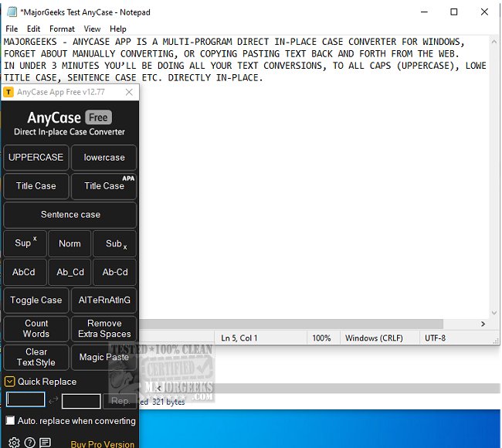Click 'Direct In-place Case Converter' subtitle
Image resolution: width=502 pixels, height=448 pixels.
pyautogui.click(x=70, y=132)
